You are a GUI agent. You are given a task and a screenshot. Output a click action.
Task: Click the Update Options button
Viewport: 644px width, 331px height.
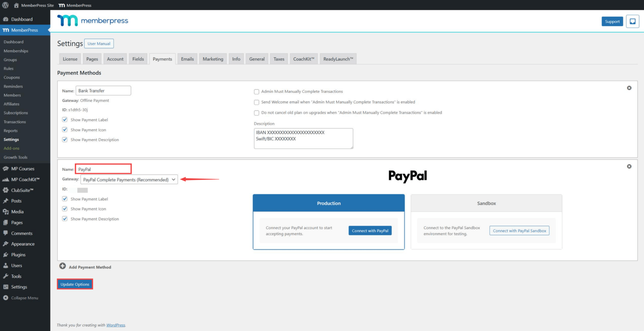tap(75, 284)
